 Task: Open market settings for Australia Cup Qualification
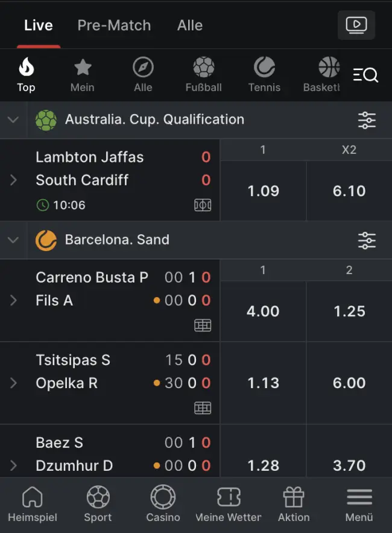coord(367,120)
